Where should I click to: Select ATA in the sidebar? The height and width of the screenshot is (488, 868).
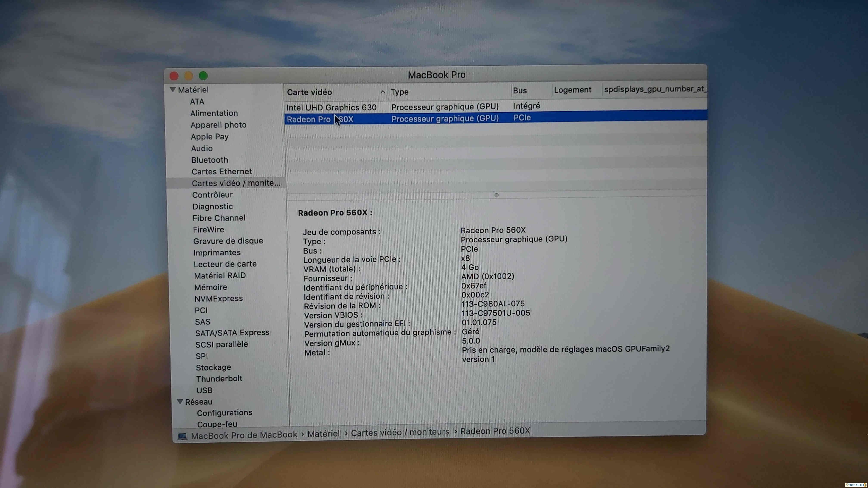[x=197, y=101]
